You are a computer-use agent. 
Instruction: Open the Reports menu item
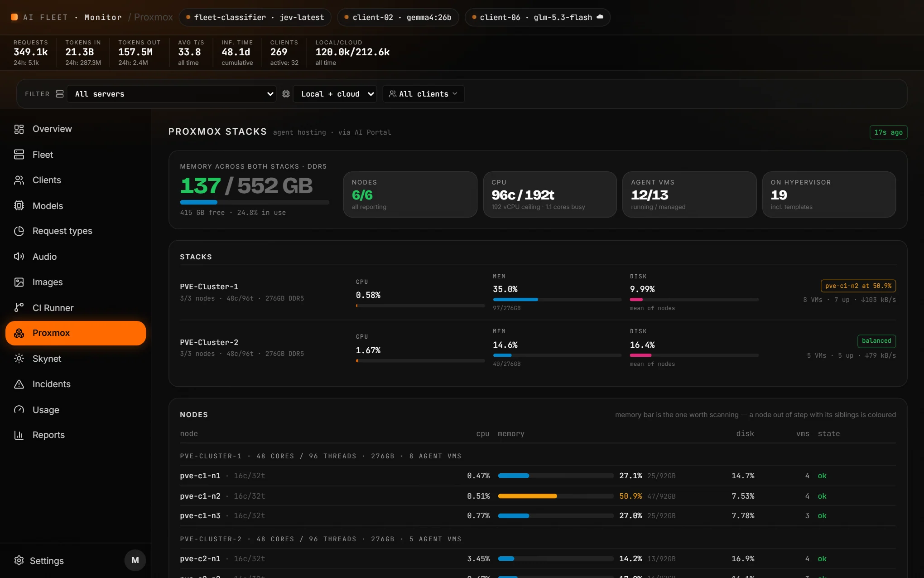76,435
